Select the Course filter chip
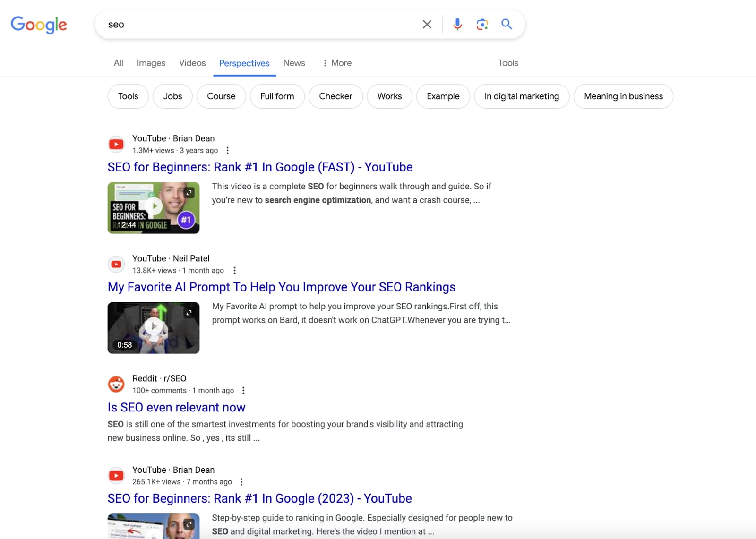 [221, 96]
